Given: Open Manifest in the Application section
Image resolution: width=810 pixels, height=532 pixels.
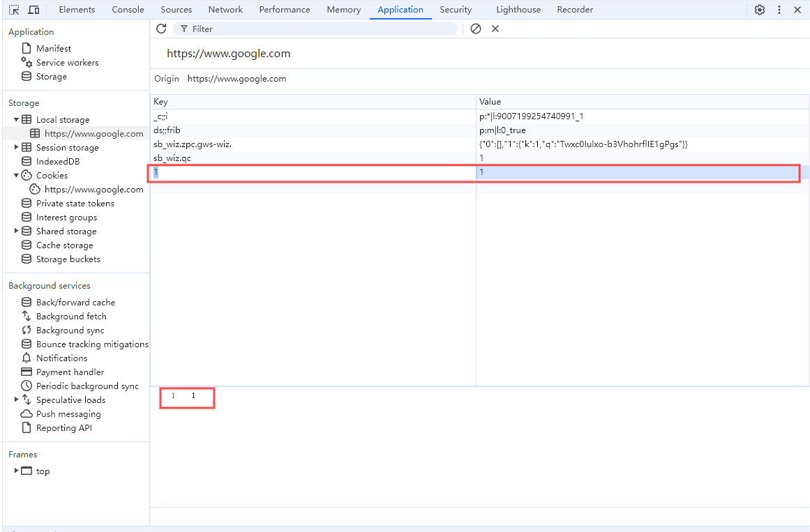Looking at the screenshot, I should 53,49.
